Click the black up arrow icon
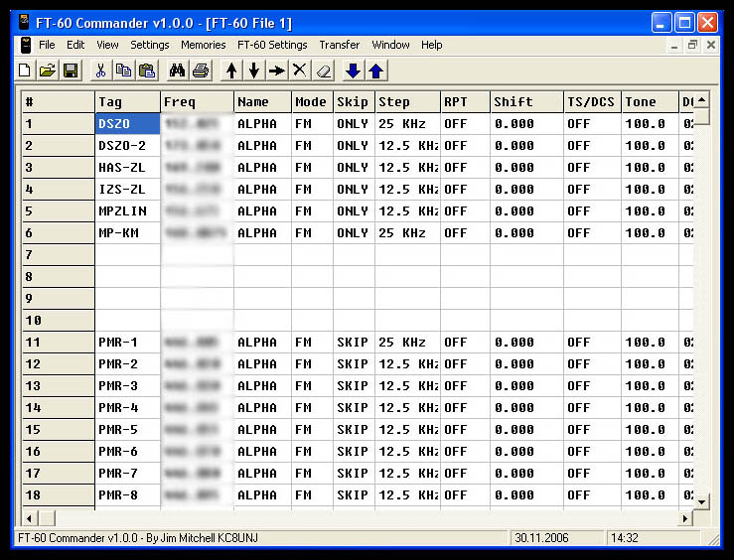The height and width of the screenshot is (560, 734). [x=231, y=70]
